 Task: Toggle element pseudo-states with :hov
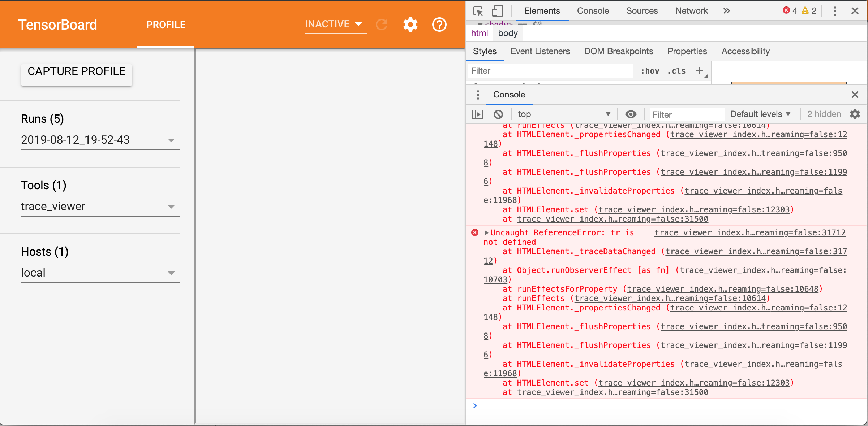(649, 71)
